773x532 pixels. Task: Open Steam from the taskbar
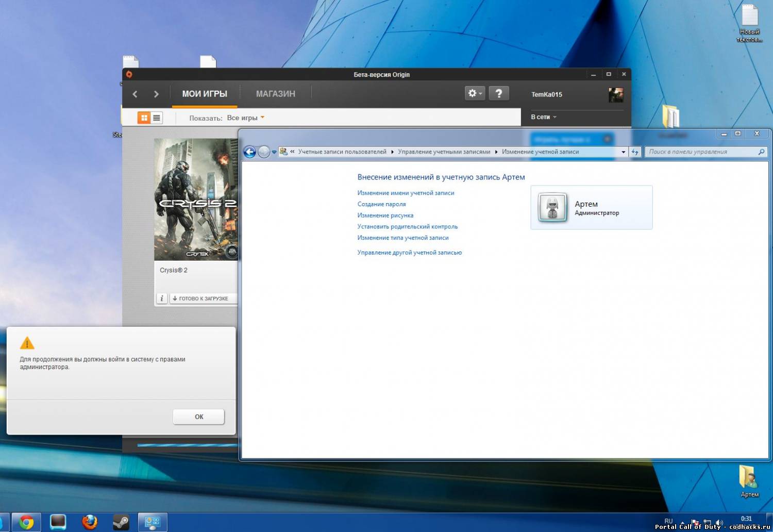pos(121,522)
